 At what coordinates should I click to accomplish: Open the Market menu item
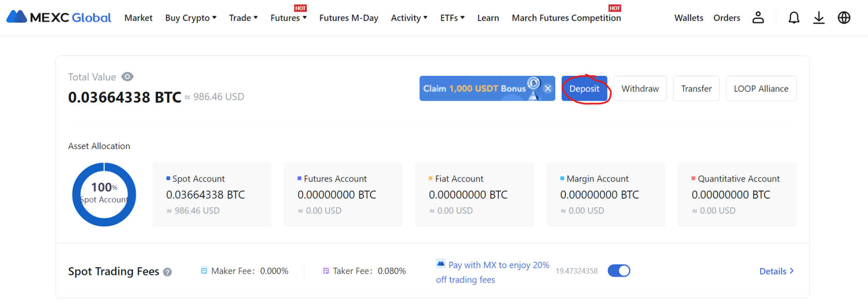(138, 18)
